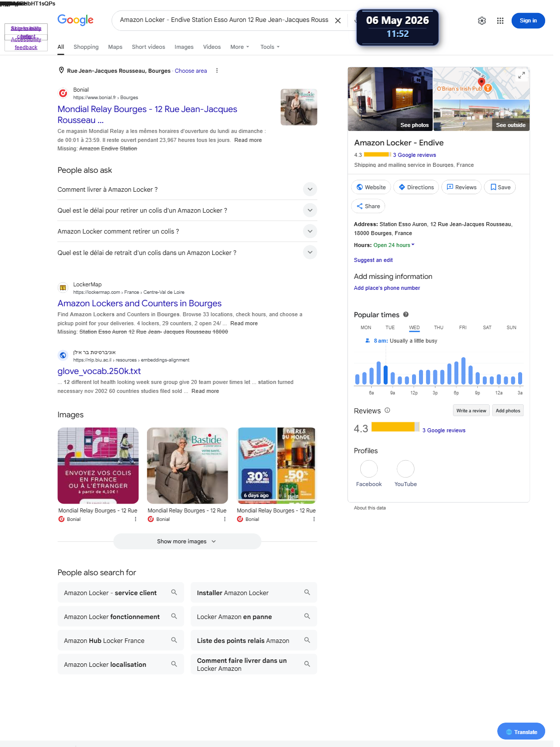Switch to the Images tab
This screenshot has height=747, width=560.
(184, 47)
